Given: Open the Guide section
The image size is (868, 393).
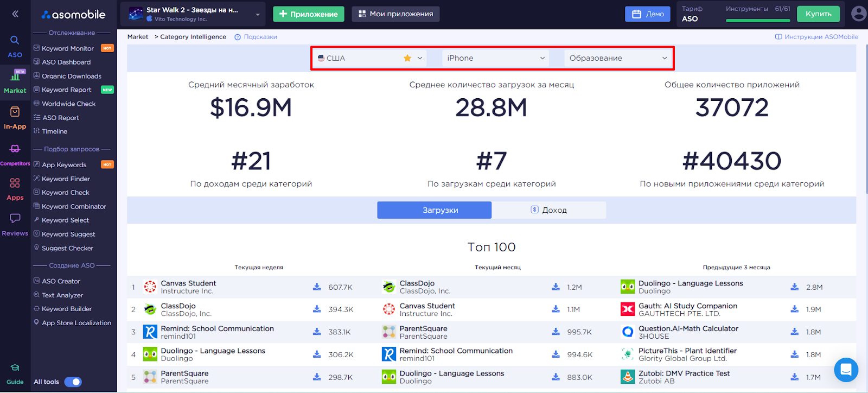Looking at the screenshot, I should 15,374.
